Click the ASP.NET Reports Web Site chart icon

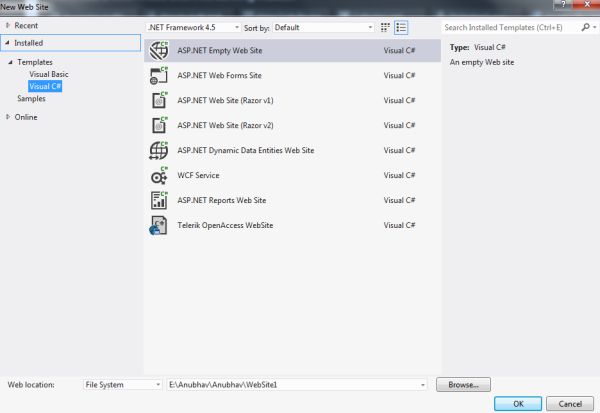(159, 200)
